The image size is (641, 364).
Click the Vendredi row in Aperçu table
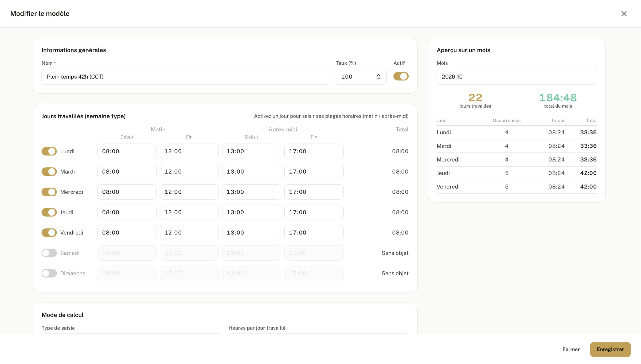pos(517,187)
